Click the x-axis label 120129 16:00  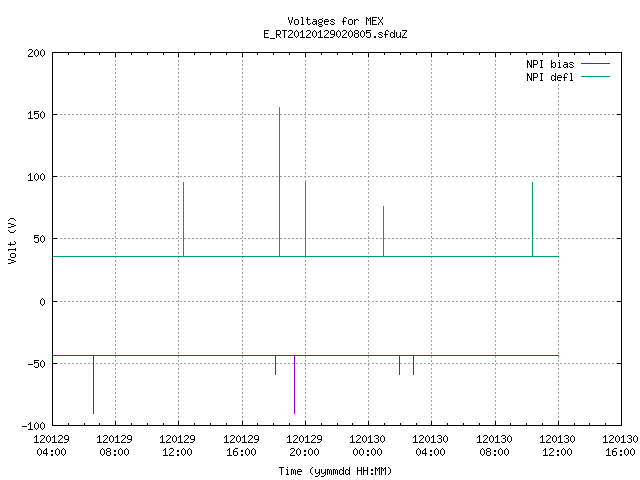click(x=241, y=446)
